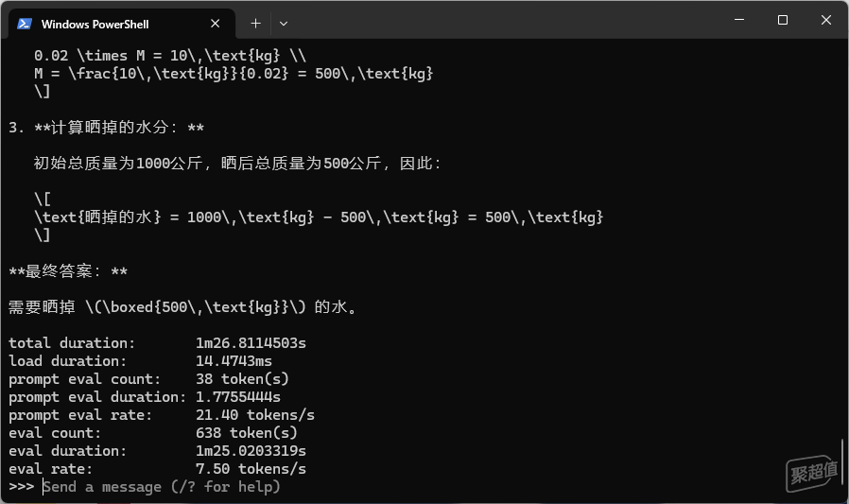
Task: Maximize the terminal window
Action: tap(783, 20)
